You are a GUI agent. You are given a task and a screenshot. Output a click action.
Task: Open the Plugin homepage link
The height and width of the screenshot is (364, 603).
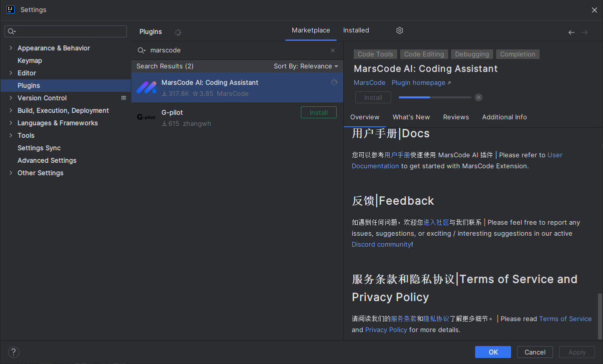coord(421,83)
